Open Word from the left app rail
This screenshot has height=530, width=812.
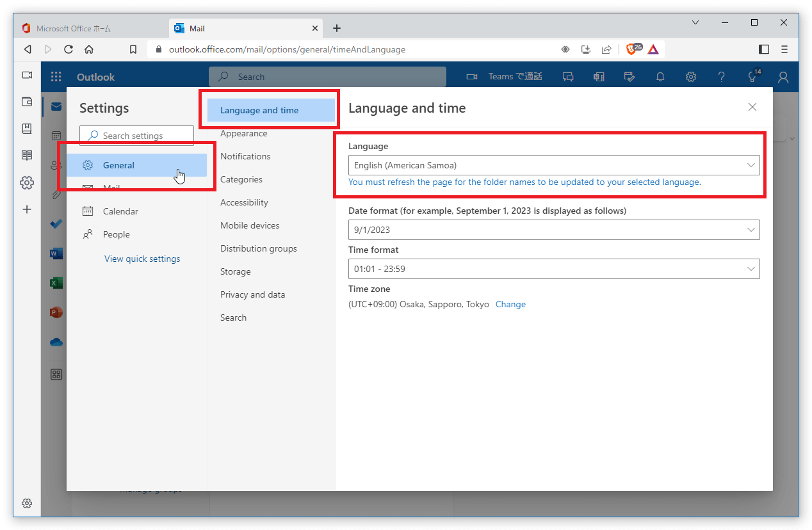(x=56, y=254)
